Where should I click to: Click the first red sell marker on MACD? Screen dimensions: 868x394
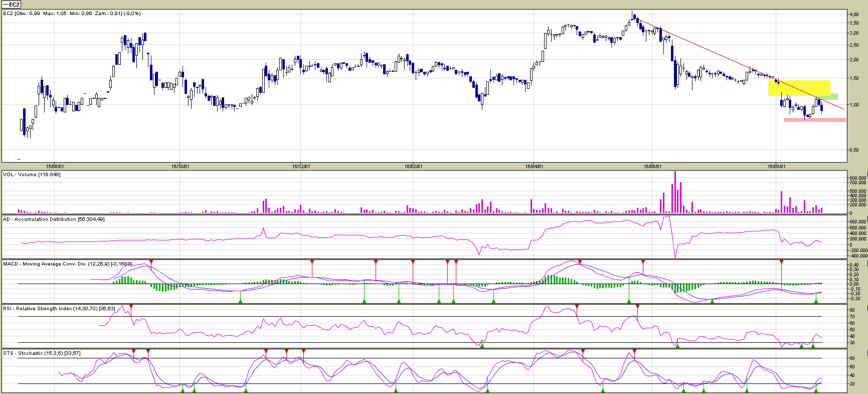[x=151, y=262]
